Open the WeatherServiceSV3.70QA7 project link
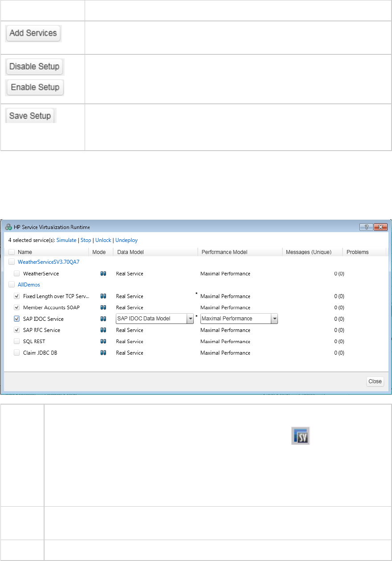Image resolution: width=392 pixels, height=561 pixels. 49,262
